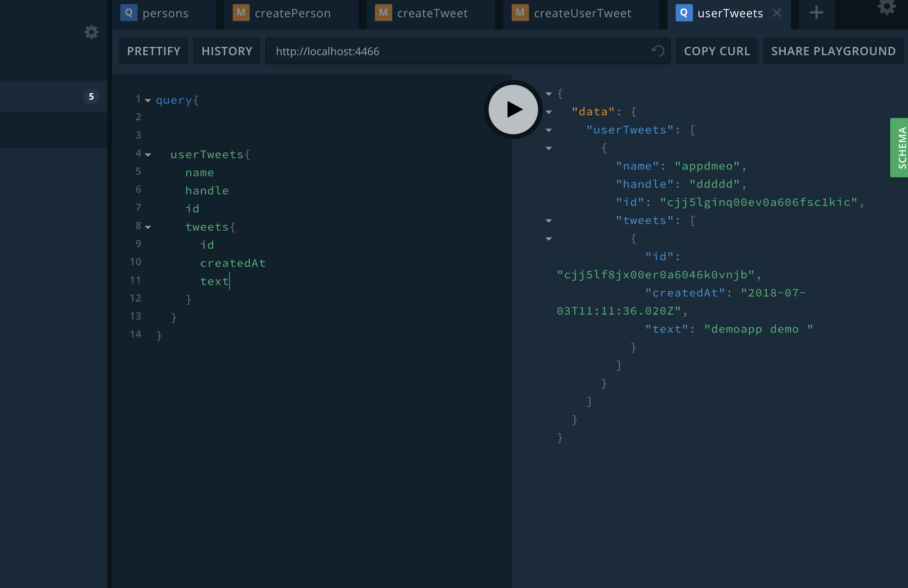The image size is (908, 588).
Task: Run the query with the play button
Action: tap(513, 110)
